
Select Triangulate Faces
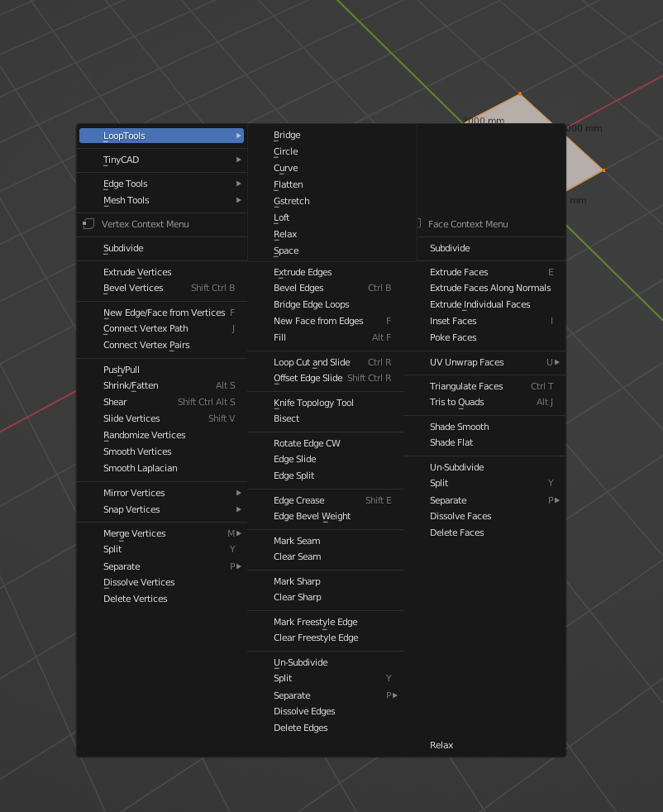pos(484,386)
